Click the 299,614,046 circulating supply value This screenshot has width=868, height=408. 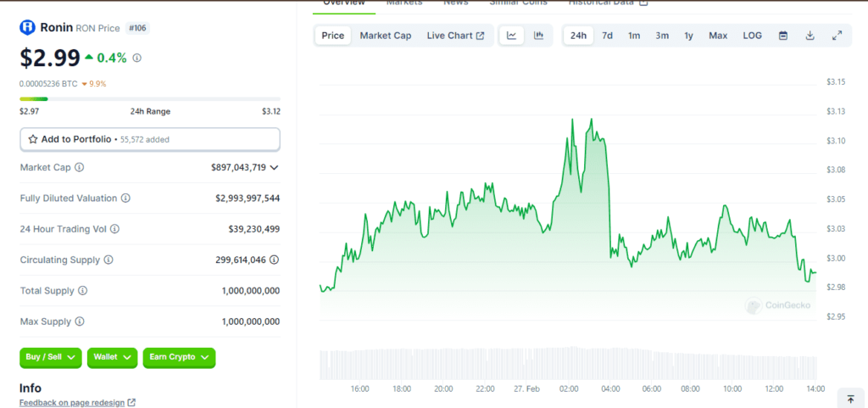(241, 260)
